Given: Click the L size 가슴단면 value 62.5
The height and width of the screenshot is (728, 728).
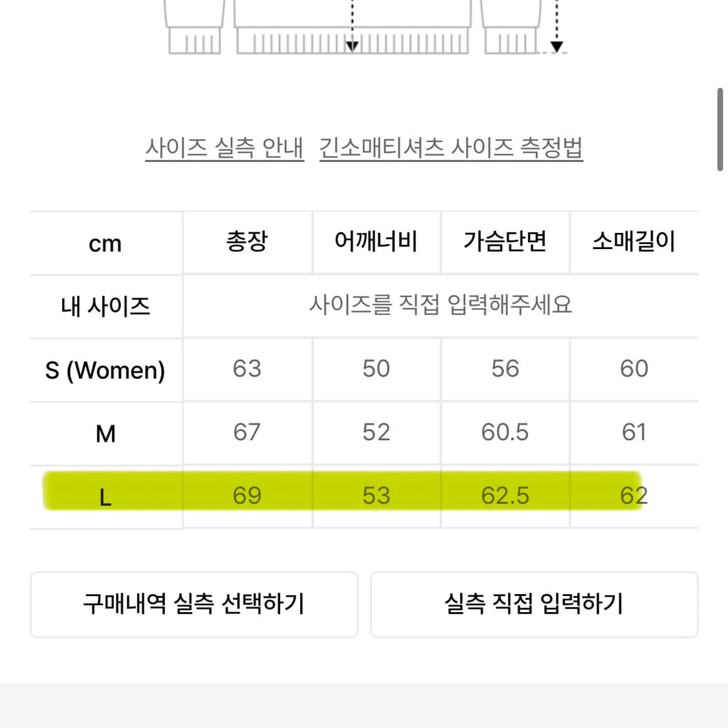Looking at the screenshot, I should tap(505, 496).
